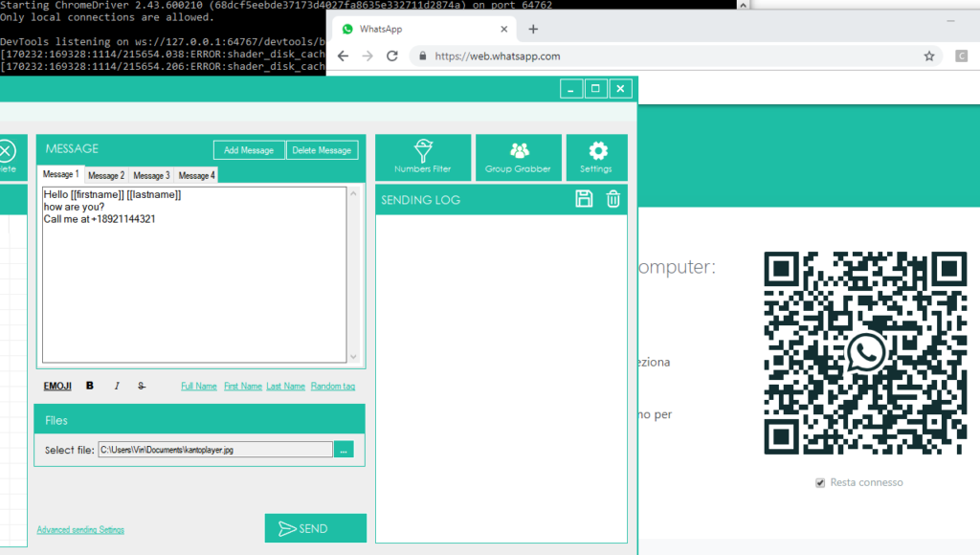
Task: Clear the sending log with the trash icon
Action: (613, 199)
